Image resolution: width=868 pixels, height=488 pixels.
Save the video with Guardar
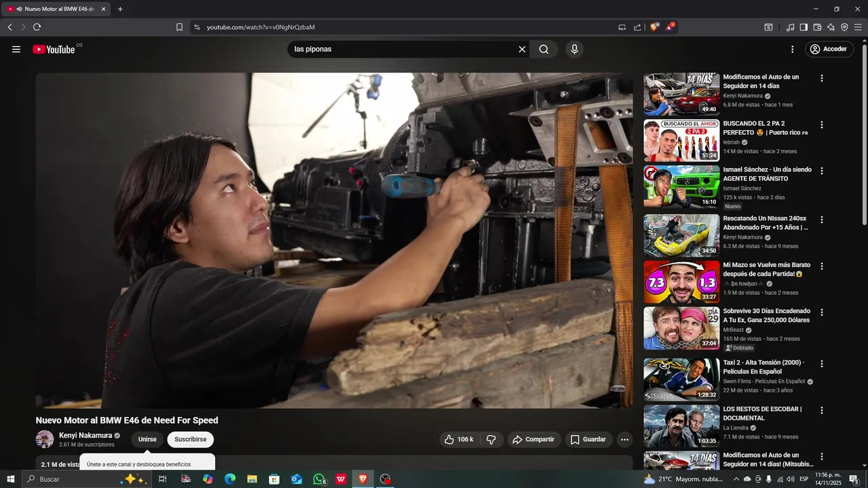pyautogui.click(x=588, y=440)
